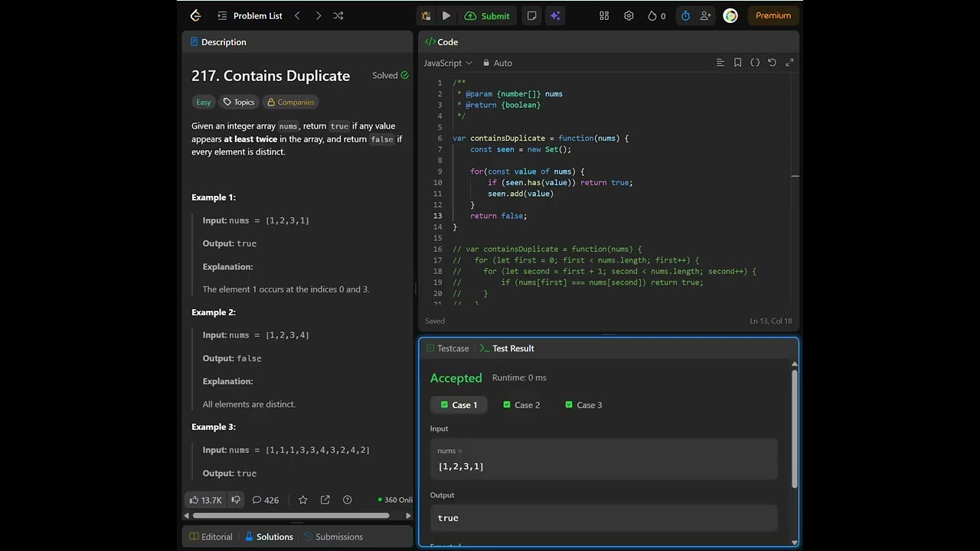Reset code with the undo arrow icon
Image resolution: width=980 pixels, height=551 pixels.
coord(772,63)
